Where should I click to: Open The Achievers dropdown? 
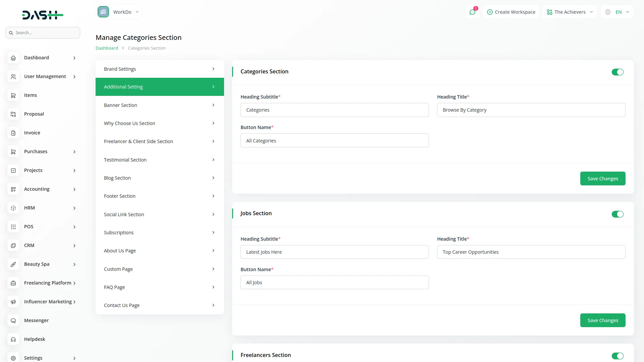pyautogui.click(x=570, y=12)
